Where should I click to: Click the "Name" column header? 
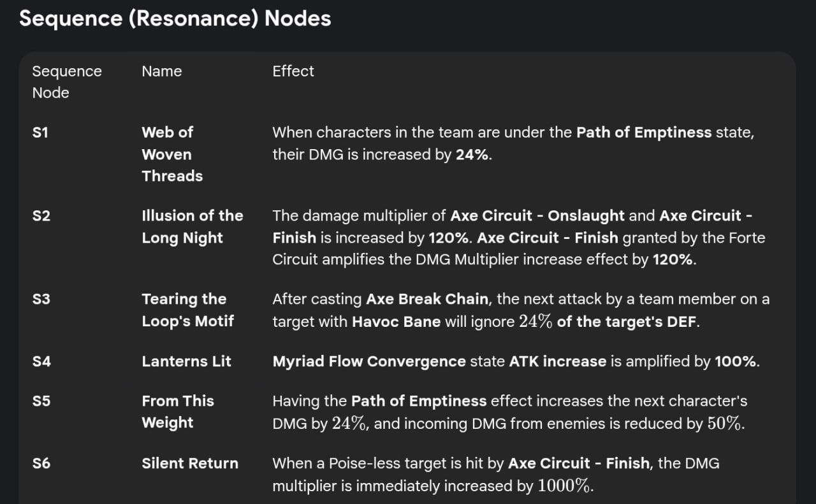click(x=161, y=71)
